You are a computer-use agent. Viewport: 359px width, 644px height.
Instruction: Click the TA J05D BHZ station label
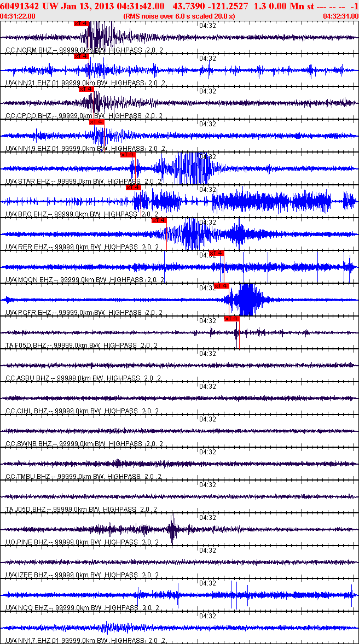pyautogui.click(x=82, y=510)
